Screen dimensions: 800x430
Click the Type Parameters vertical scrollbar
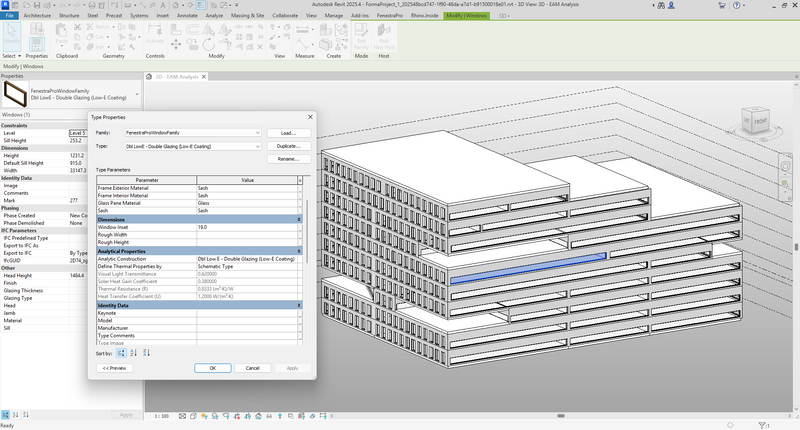click(307, 232)
